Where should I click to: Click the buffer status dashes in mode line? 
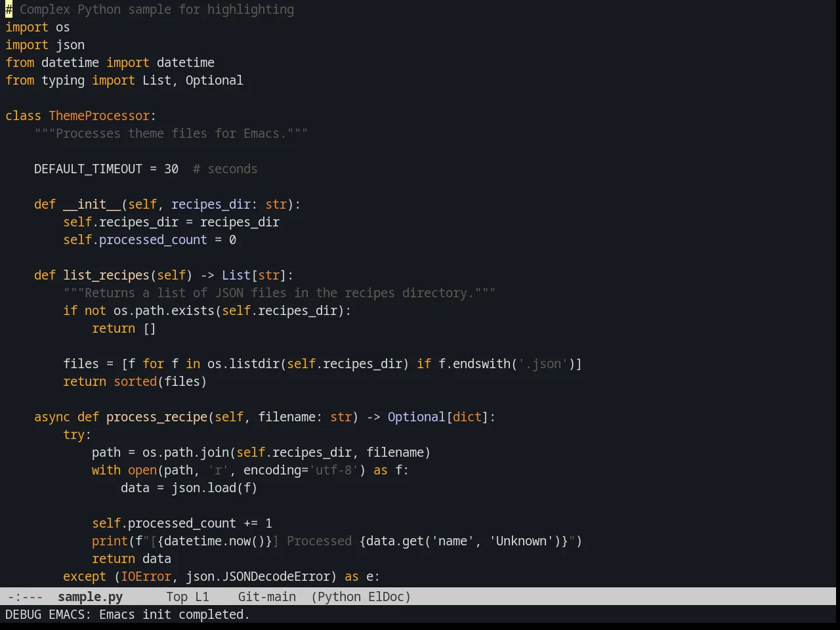coord(25,597)
